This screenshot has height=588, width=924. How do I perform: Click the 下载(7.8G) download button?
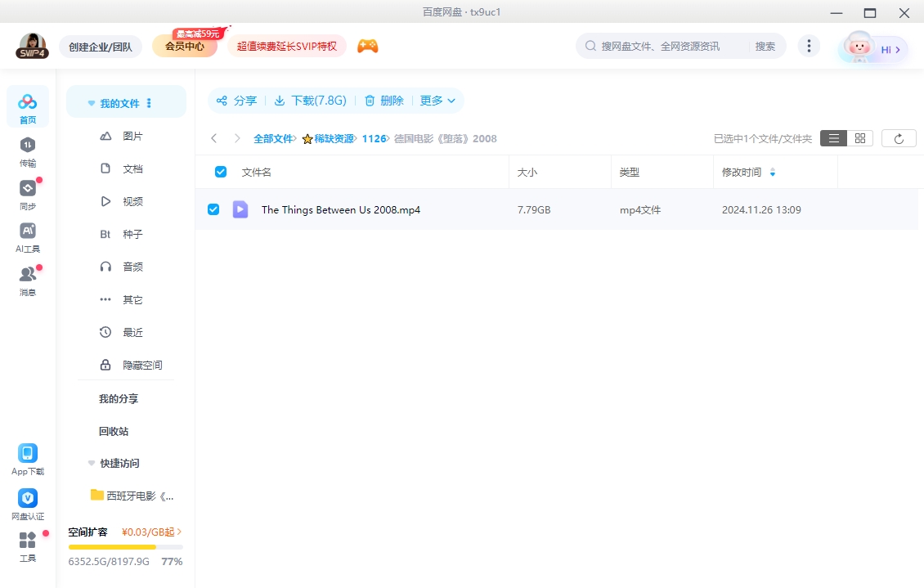pyautogui.click(x=310, y=101)
